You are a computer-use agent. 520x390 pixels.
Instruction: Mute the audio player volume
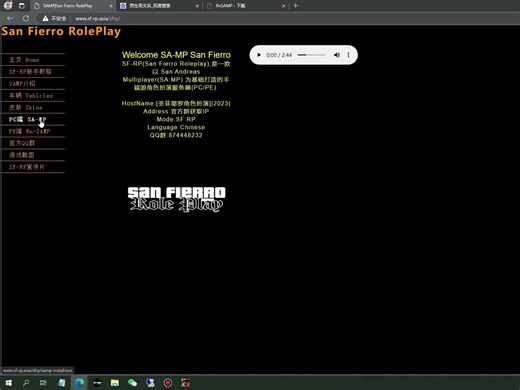pyautogui.click(x=337, y=55)
